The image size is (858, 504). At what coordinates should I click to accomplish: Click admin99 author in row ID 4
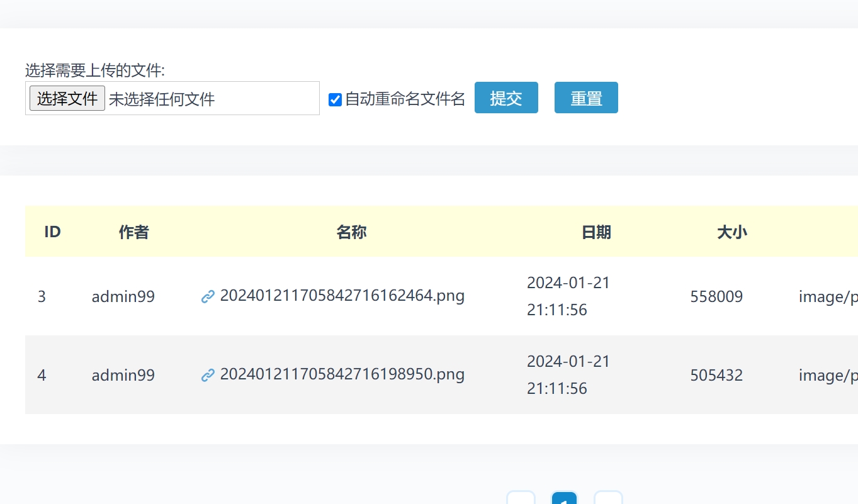[x=123, y=376]
